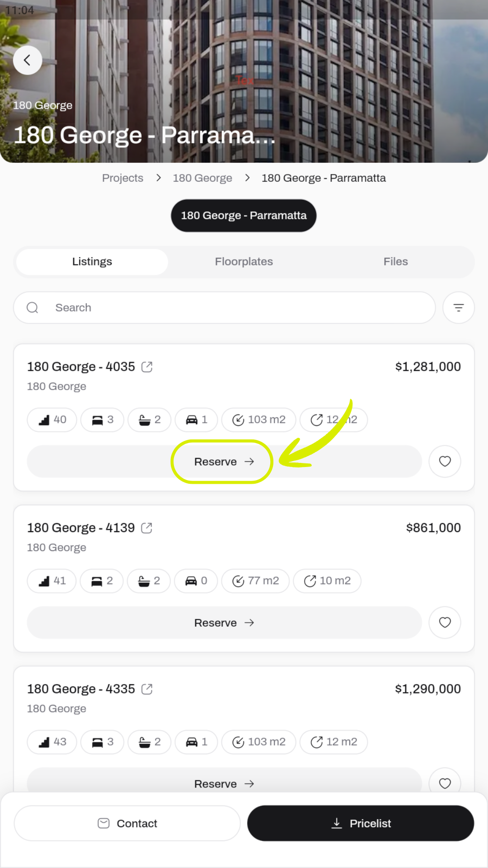Select the 180 George - Parramatta pill

(x=244, y=216)
